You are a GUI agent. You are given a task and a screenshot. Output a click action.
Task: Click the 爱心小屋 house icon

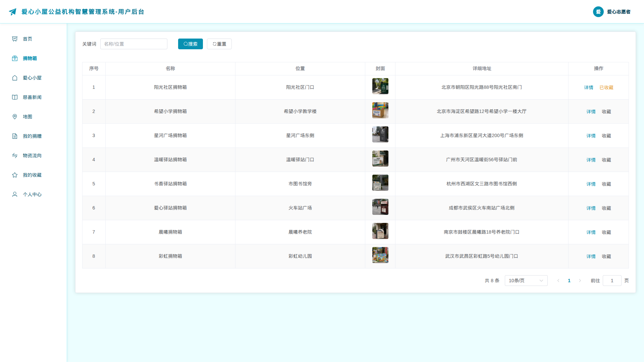coord(15,78)
